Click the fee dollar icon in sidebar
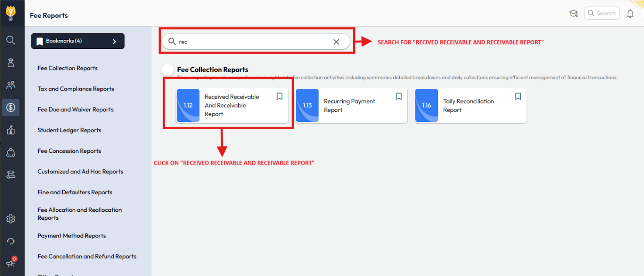Image resolution: width=644 pixels, height=276 pixels. 11,107
